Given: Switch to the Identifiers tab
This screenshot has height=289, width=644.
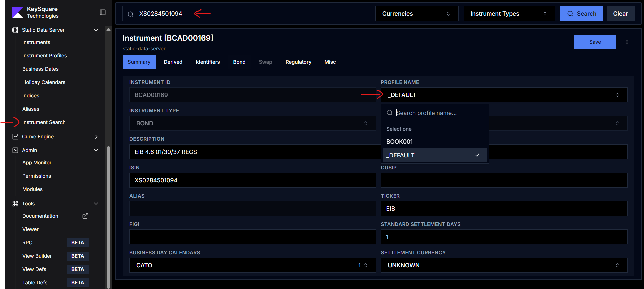Looking at the screenshot, I should click(208, 62).
